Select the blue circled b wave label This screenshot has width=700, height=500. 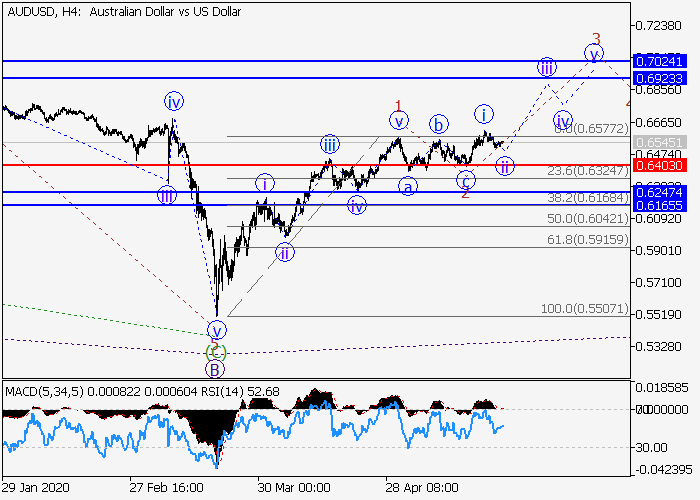coord(439,125)
